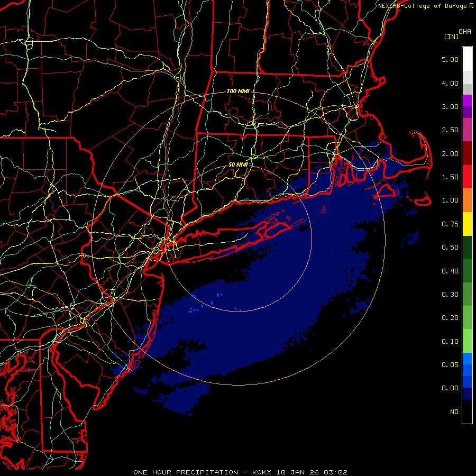Click the 0.40 legend value
The width and height of the screenshot is (476, 476).
coord(450,271)
